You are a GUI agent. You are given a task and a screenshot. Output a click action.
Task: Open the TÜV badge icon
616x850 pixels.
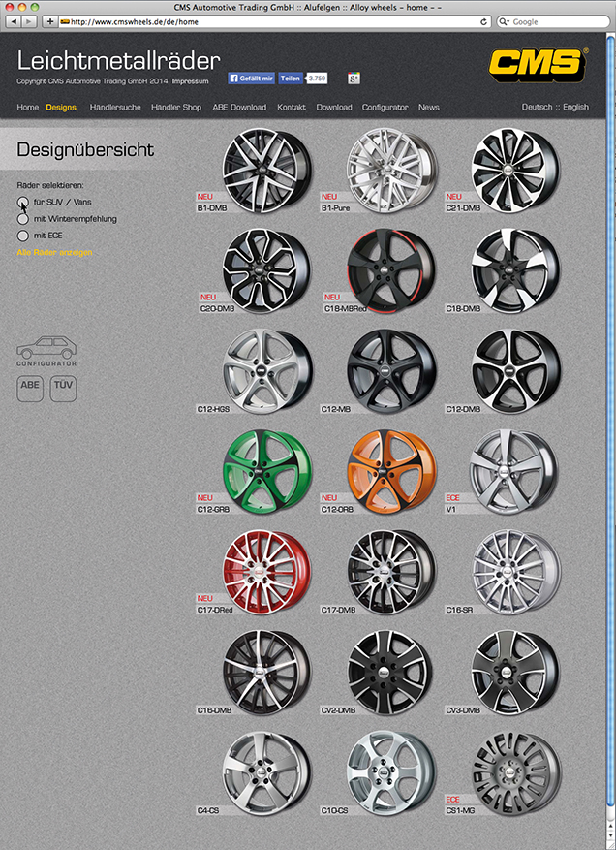(63, 389)
